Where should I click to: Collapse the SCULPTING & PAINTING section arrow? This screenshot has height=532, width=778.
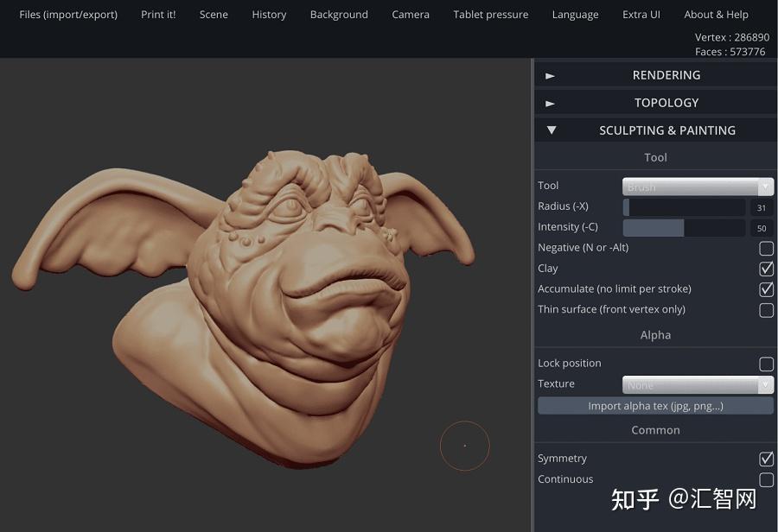coord(552,130)
